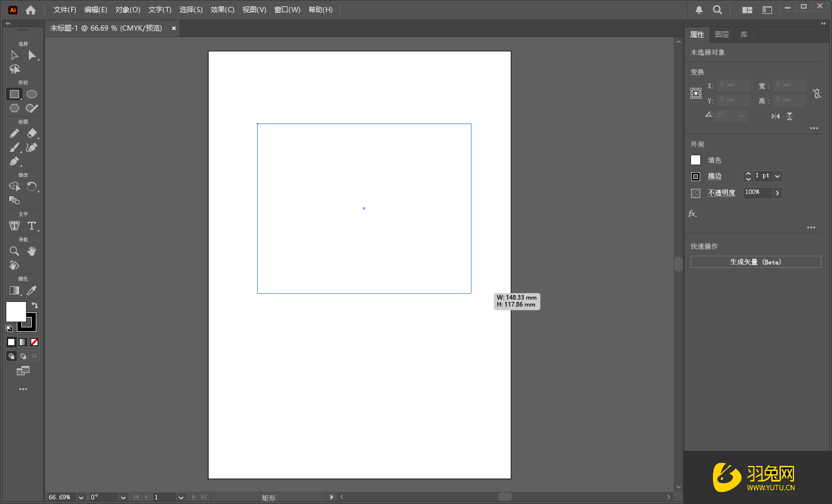Show more Appearance options
Image resolution: width=832 pixels, height=504 pixels.
point(811,227)
